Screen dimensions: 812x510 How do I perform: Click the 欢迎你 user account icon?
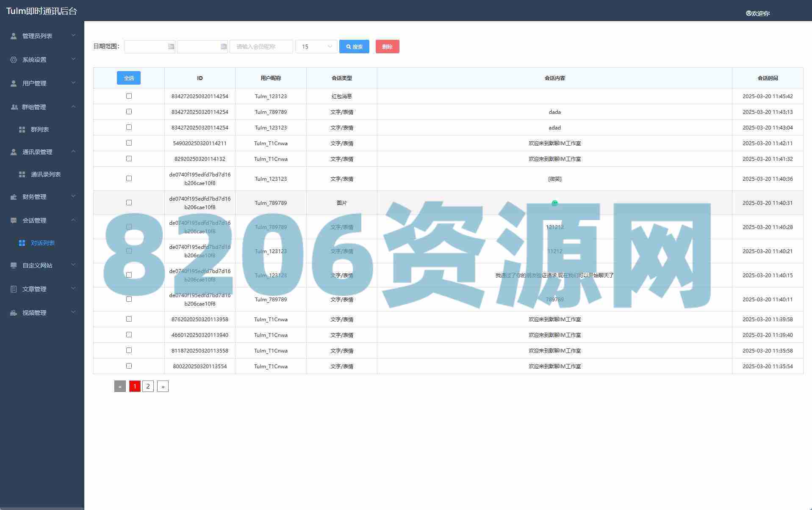pyautogui.click(x=748, y=13)
